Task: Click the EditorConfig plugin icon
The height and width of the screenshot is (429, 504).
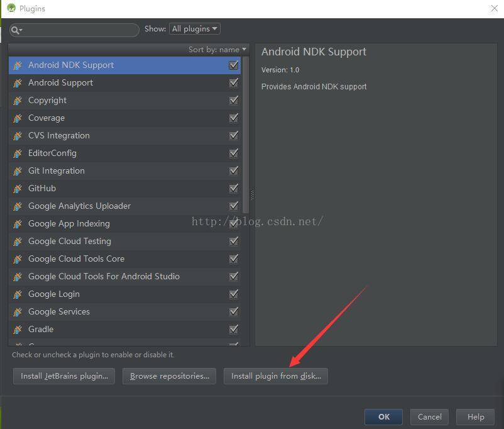Action: pyautogui.click(x=18, y=153)
